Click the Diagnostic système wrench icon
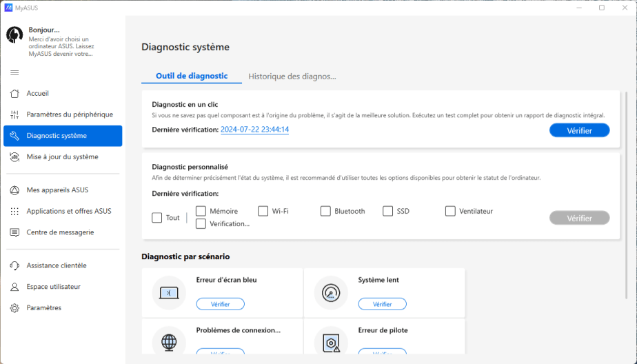Screen dimensions: 637x364 point(14,136)
